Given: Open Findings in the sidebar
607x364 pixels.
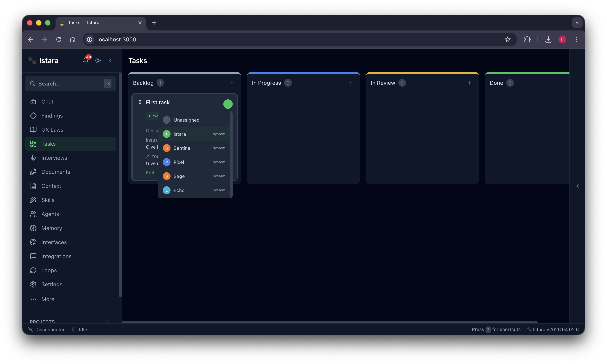Looking at the screenshot, I should click(52, 116).
